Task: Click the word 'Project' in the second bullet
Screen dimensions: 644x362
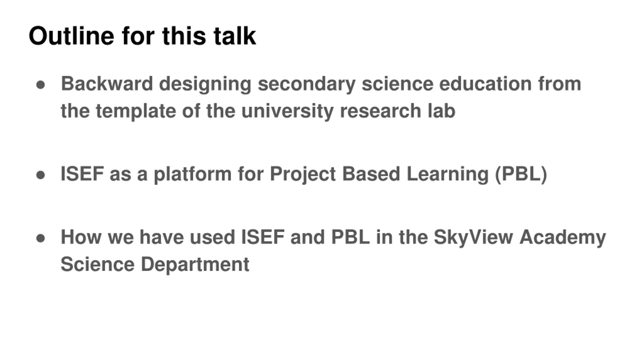Action: click(x=303, y=174)
